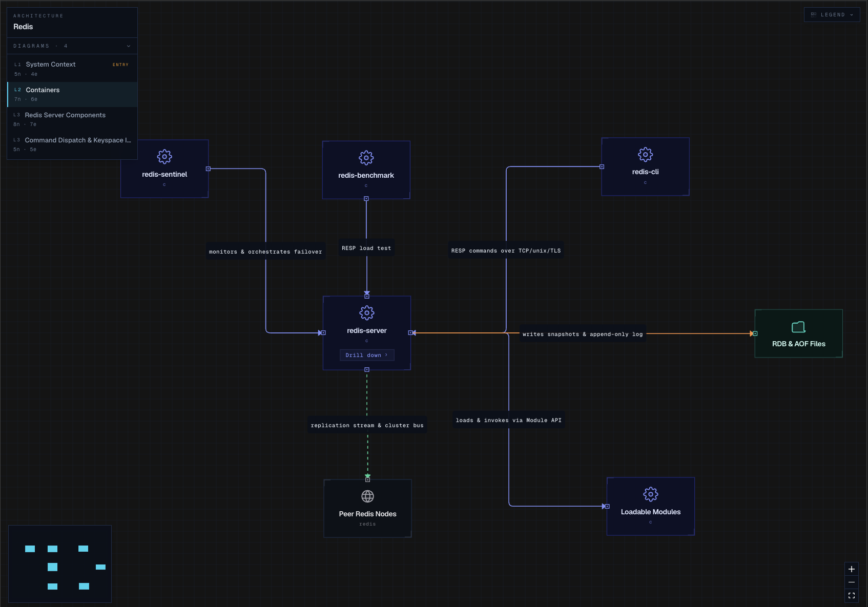The image size is (868, 607).
Task: Click the redis-server right connector handle
Action: 410,333
